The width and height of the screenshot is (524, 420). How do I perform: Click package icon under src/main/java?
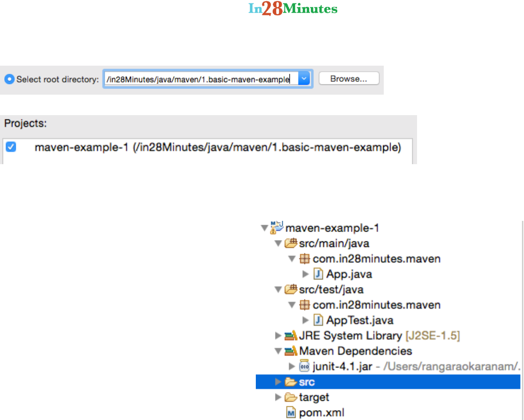[x=304, y=259]
